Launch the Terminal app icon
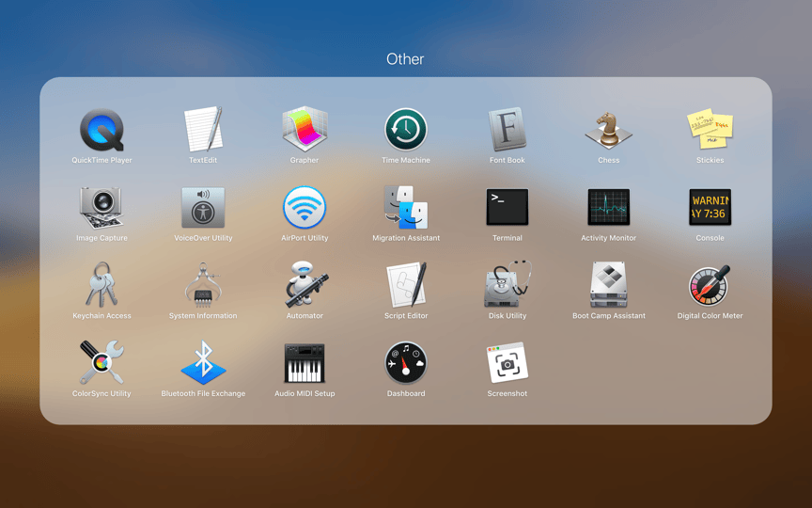Image resolution: width=812 pixels, height=508 pixels. pyautogui.click(x=507, y=207)
